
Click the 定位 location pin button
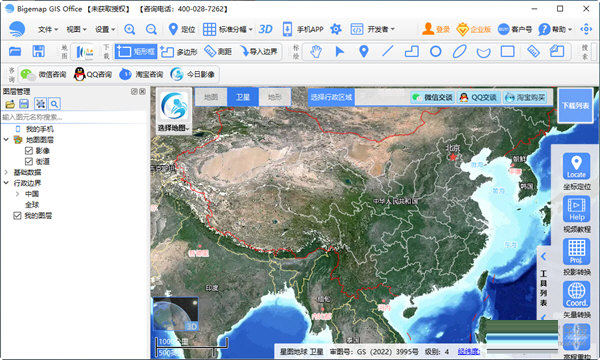(x=182, y=29)
